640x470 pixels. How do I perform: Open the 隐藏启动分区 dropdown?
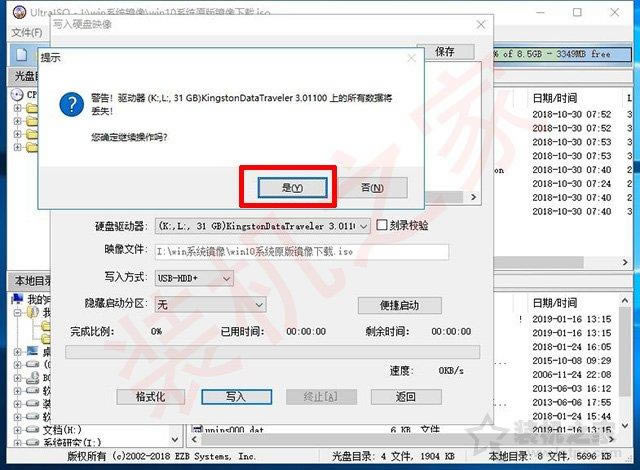click(211, 304)
